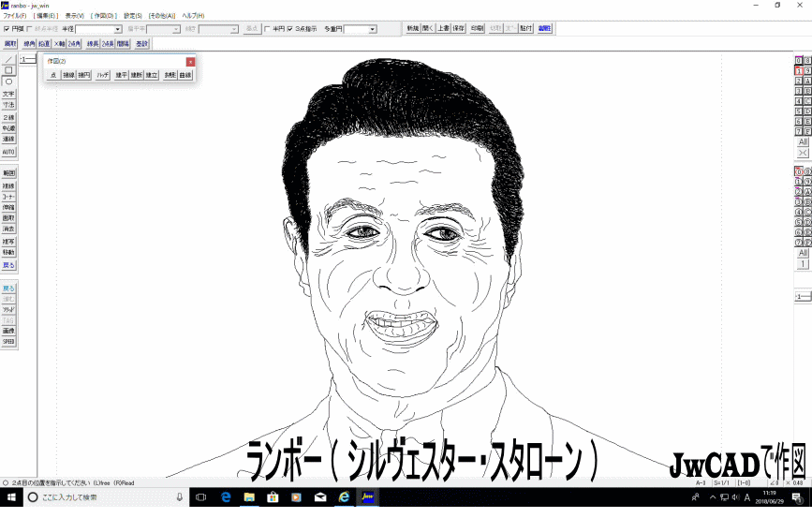Open the 傾き tilt dropdown
Image resolution: width=812 pixels, height=518 pixels.
234,30
